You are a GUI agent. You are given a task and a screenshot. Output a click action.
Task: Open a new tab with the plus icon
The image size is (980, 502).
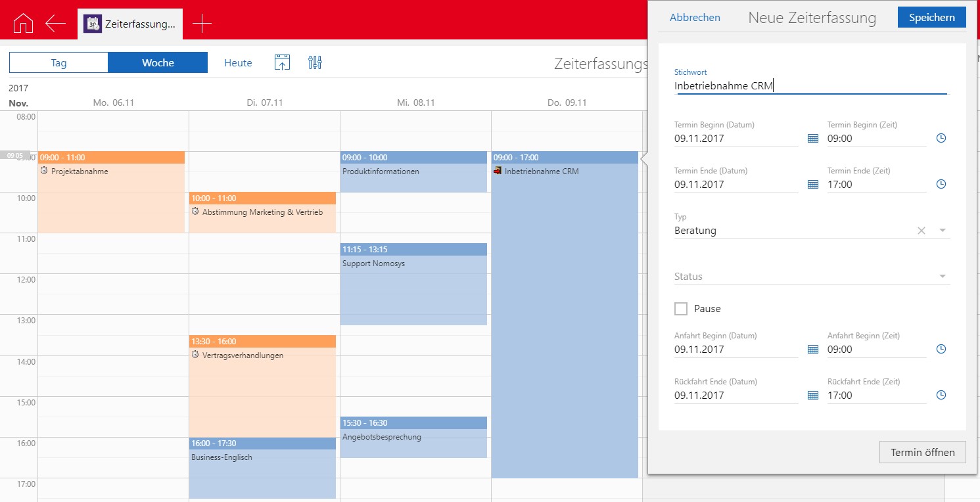[202, 24]
